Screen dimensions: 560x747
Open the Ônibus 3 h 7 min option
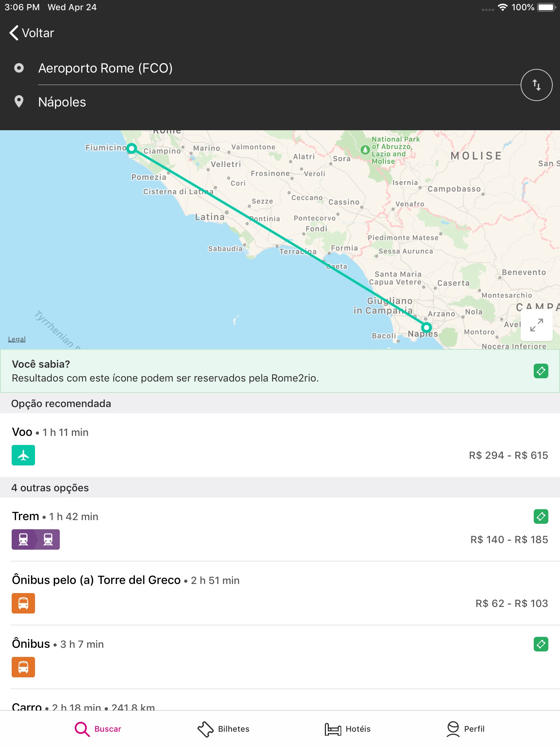point(280,657)
